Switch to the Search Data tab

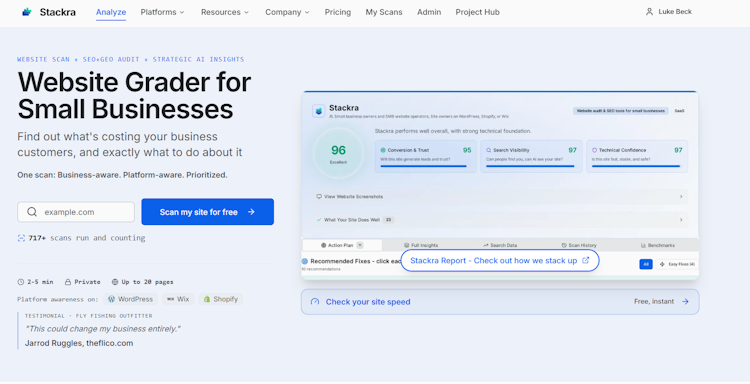500,245
